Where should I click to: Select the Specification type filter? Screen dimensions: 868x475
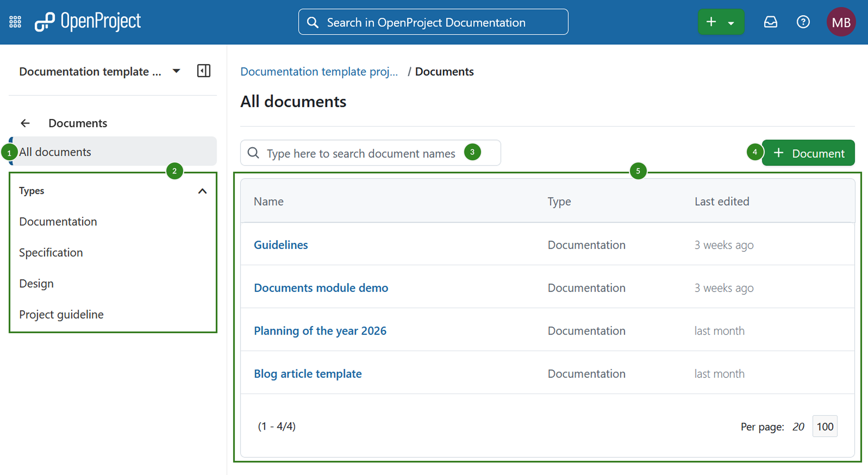pyautogui.click(x=51, y=252)
